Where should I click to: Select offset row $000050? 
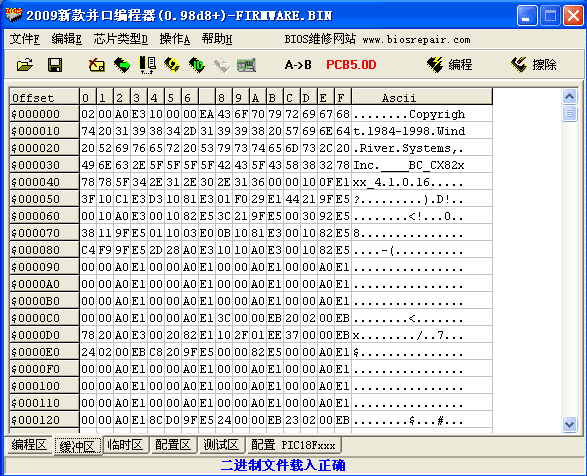[44, 199]
